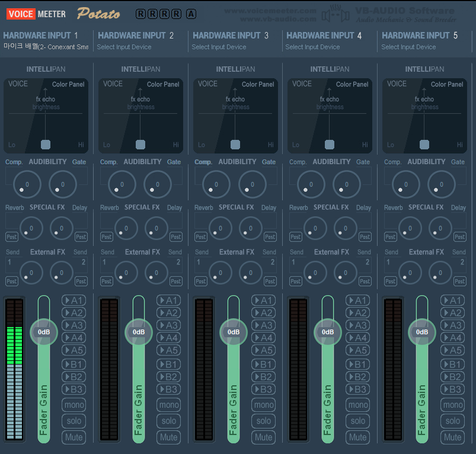Enable A2 bus routing on Hardware Input 5

pos(452,313)
